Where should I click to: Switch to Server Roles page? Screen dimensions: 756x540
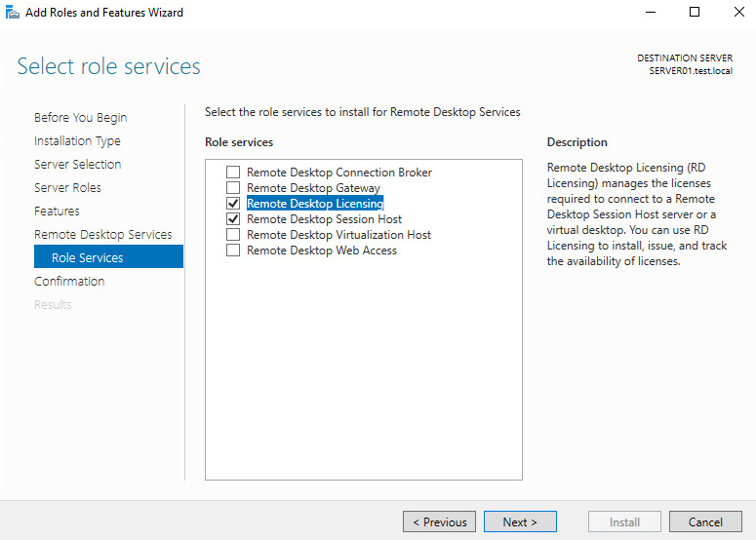tap(67, 188)
